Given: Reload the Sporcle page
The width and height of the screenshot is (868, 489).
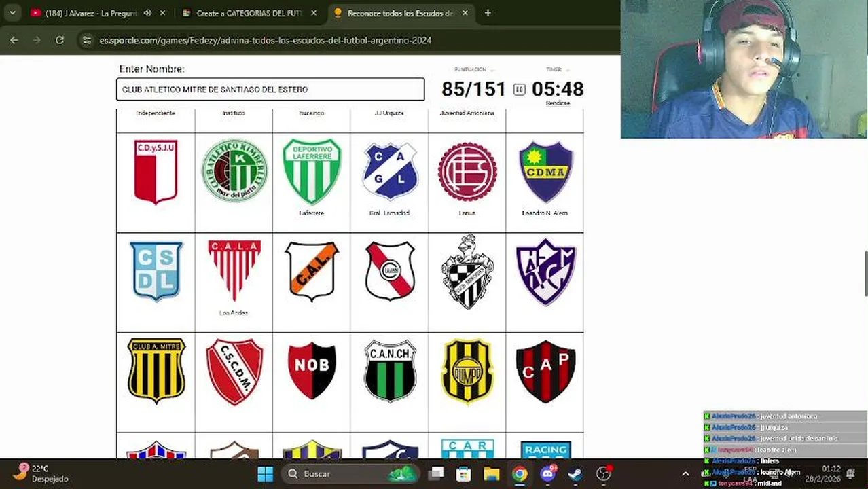Looking at the screenshot, I should click(60, 40).
